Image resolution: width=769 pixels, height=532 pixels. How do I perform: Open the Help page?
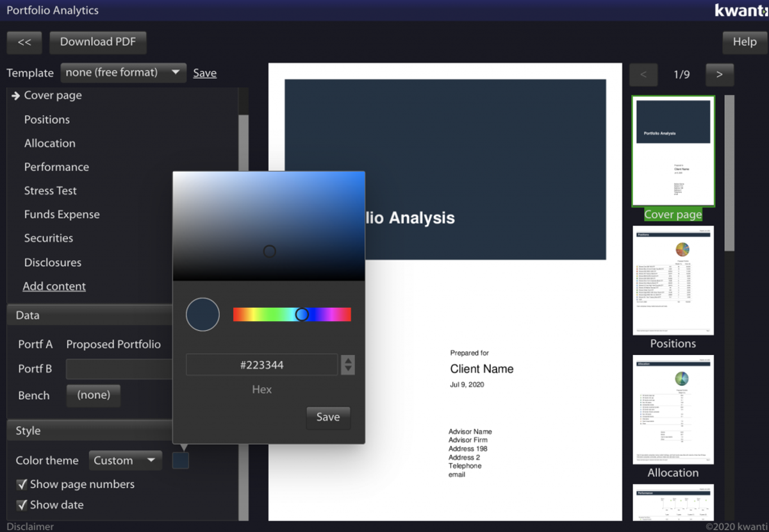pos(745,42)
